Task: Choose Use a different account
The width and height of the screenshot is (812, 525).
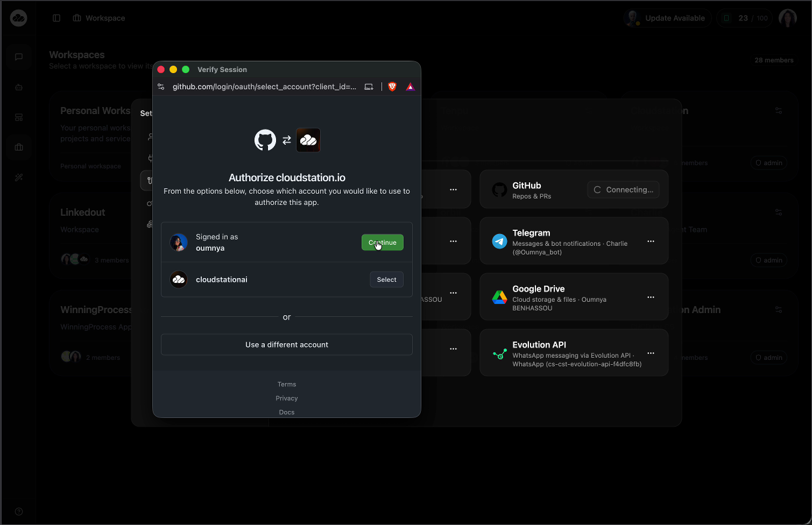Action: pos(287,344)
